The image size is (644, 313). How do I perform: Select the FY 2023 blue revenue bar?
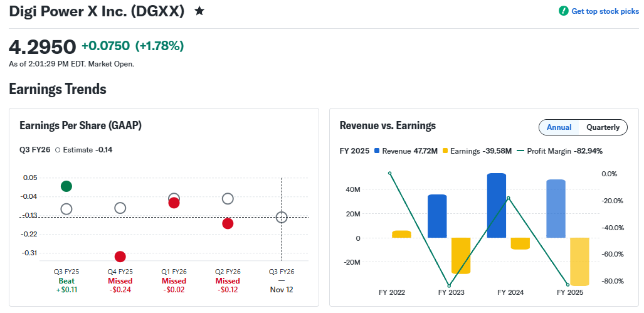(x=437, y=216)
